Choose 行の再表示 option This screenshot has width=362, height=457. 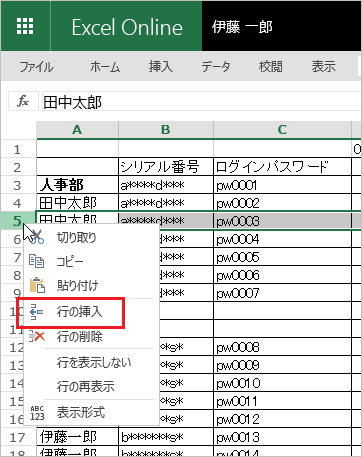point(86,387)
